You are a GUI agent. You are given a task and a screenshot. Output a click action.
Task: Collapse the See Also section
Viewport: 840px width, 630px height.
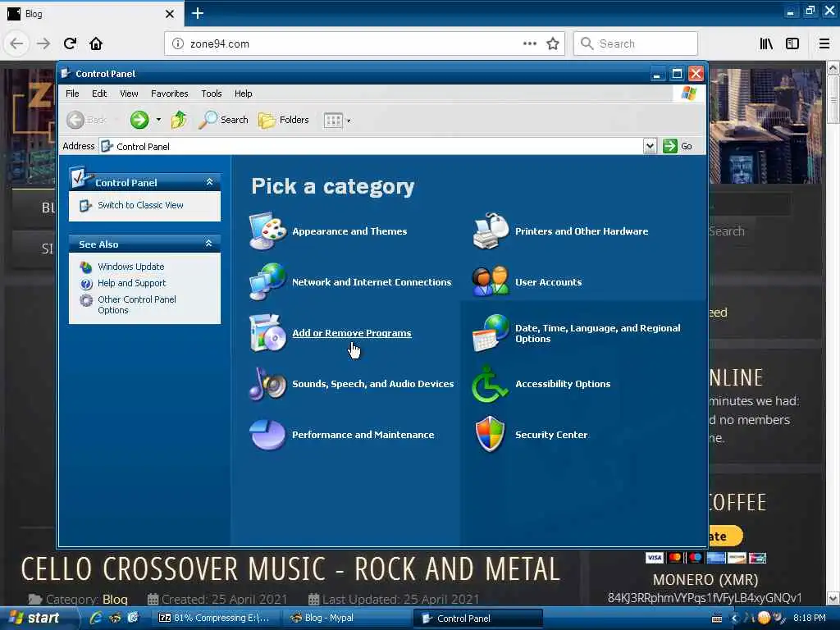(x=209, y=244)
